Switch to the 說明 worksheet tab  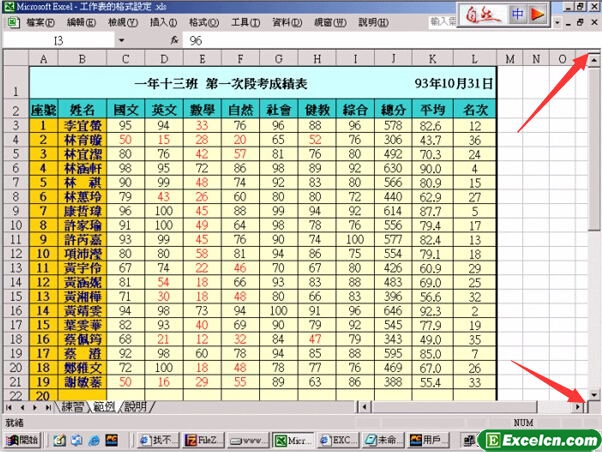133,407
